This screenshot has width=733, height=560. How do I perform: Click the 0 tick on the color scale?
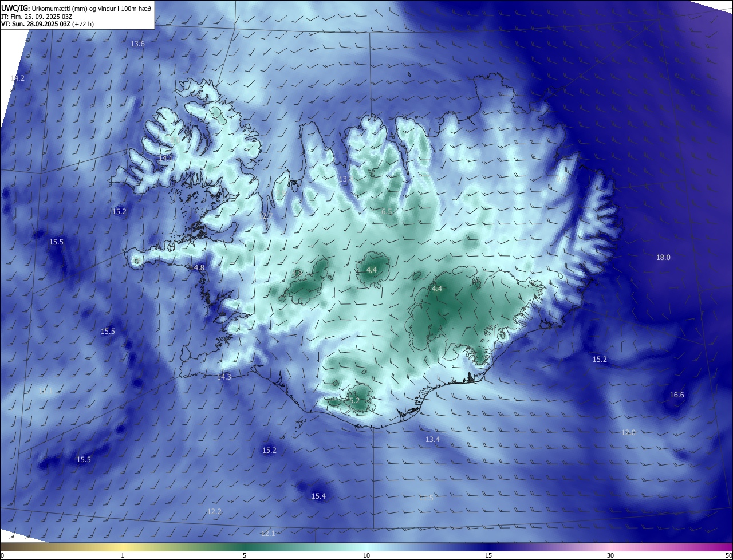tap(2, 555)
